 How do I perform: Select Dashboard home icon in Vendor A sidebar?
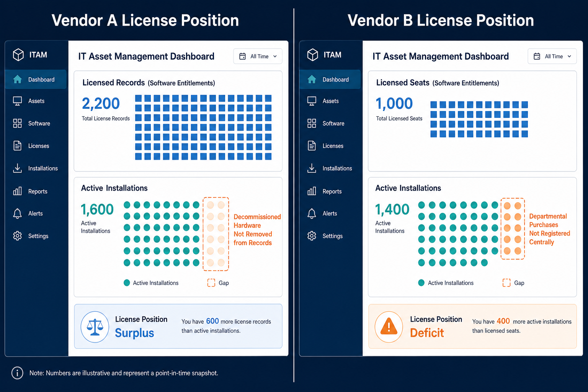pos(18,79)
